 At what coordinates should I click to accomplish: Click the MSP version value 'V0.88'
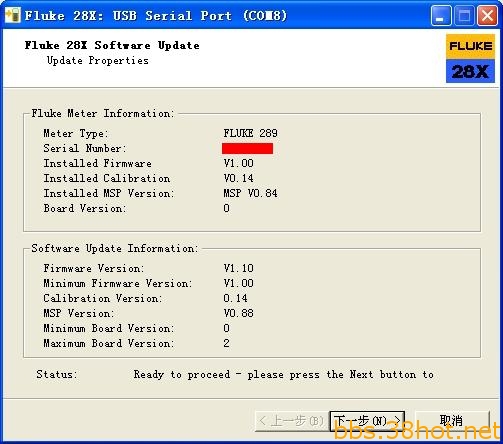[x=238, y=313]
